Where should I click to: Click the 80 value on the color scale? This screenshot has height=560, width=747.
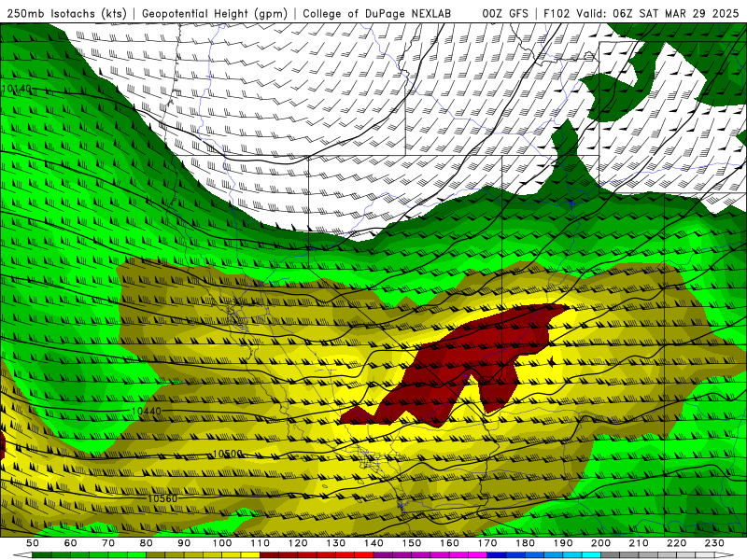147,543
